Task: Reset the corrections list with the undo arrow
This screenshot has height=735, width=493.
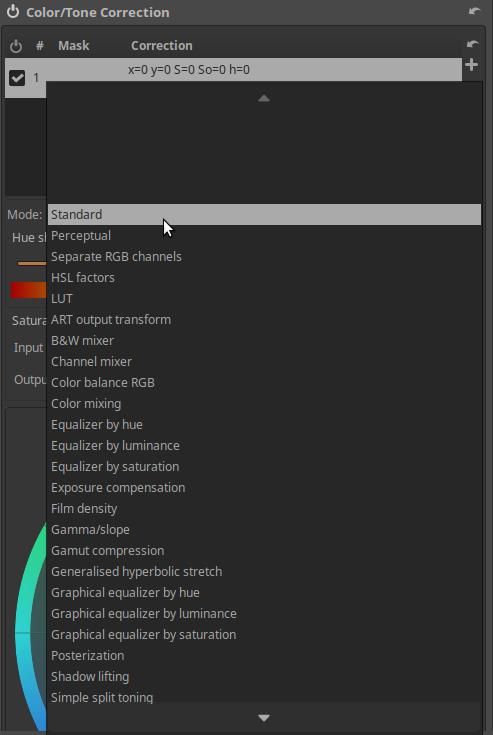Action: [x=473, y=45]
